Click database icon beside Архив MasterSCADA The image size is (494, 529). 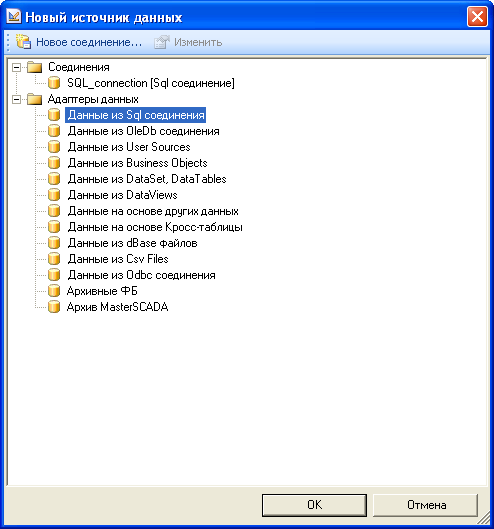click(x=54, y=307)
